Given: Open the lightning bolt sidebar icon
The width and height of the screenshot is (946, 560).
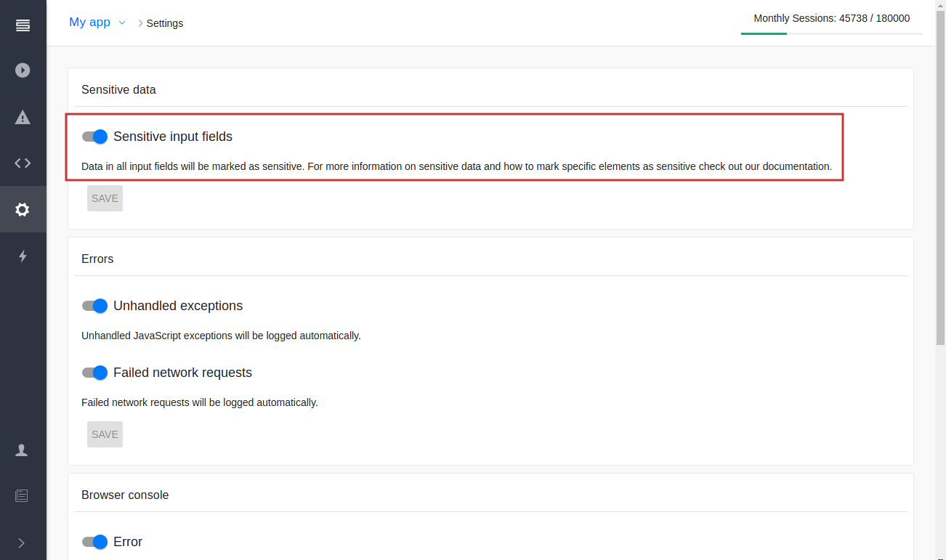Looking at the screenshot, I should 23,256.
